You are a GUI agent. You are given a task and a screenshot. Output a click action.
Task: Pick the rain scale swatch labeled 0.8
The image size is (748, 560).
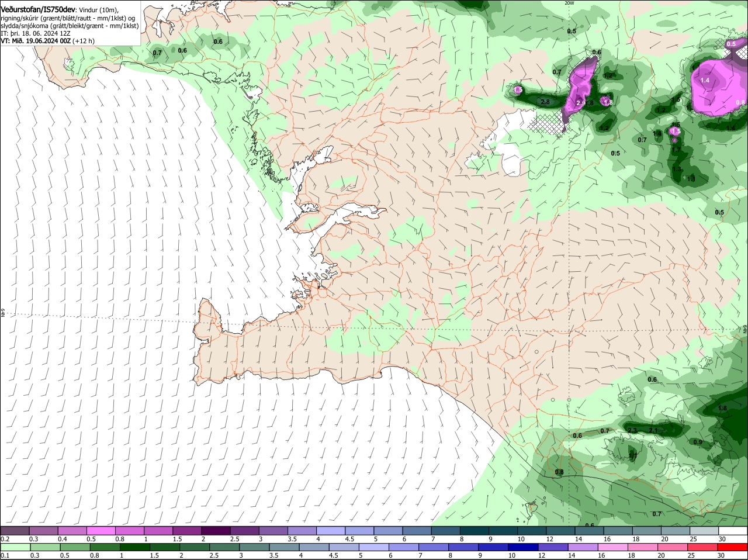point(105,547)
